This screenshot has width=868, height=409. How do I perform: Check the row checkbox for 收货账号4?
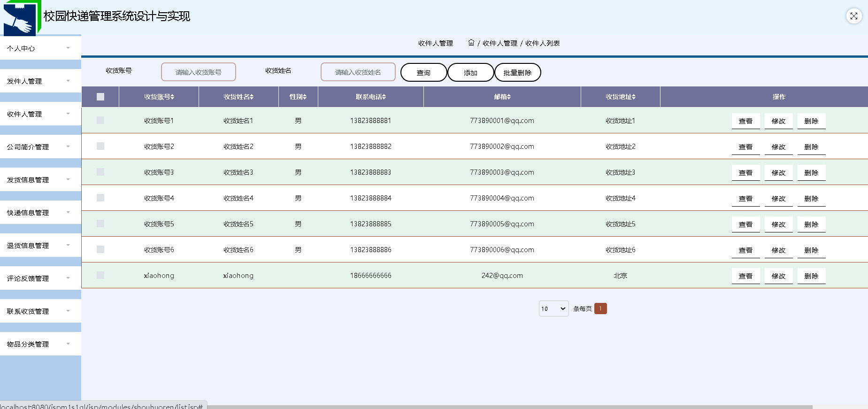[x=100, y=198]
